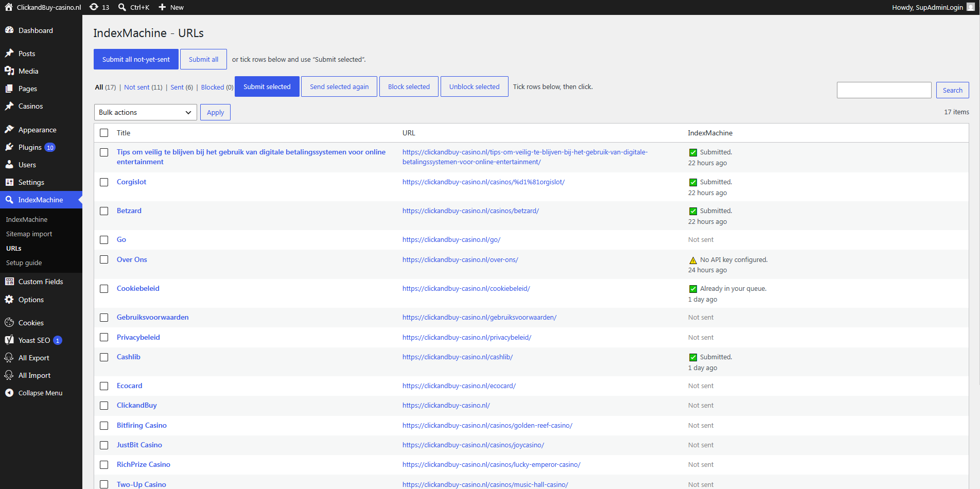Click the Posts pushpin icon
The height and width of the screenshot is (489, 980).
click(9, 54)
